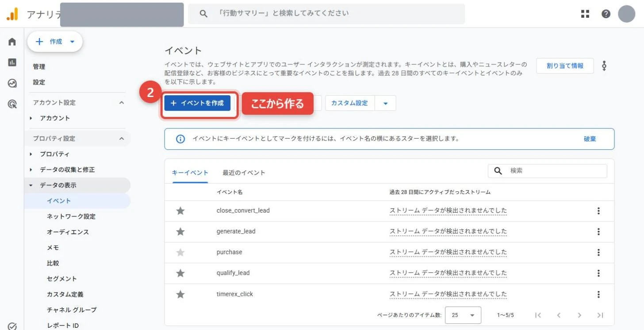The width and height of the screenshot is (644, 330).
Task: Click the Google Analytics logo
Action: tap(12, 14)
